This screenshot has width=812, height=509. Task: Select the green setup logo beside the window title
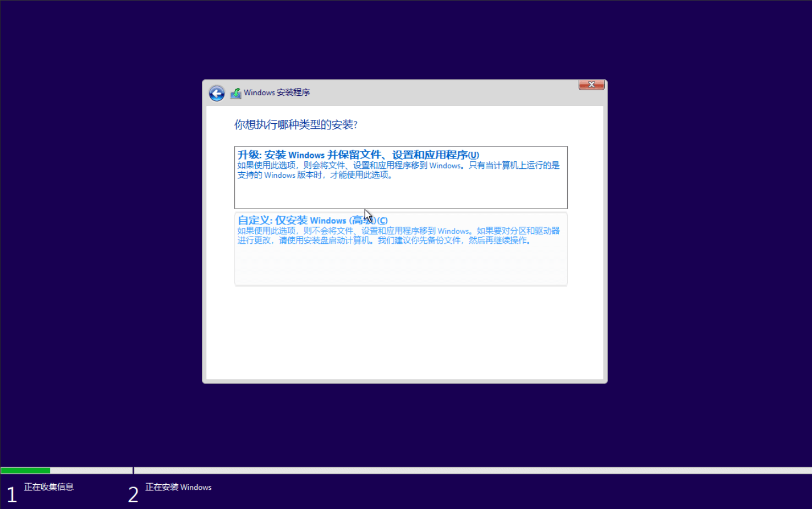(x=236, y=93)
